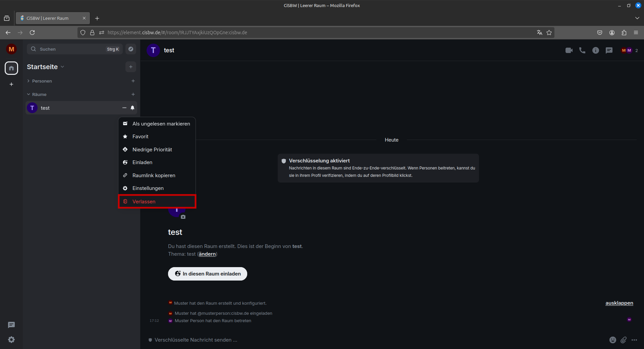Click the ausklappen link
644x349 pixels.
coord(619,303)
